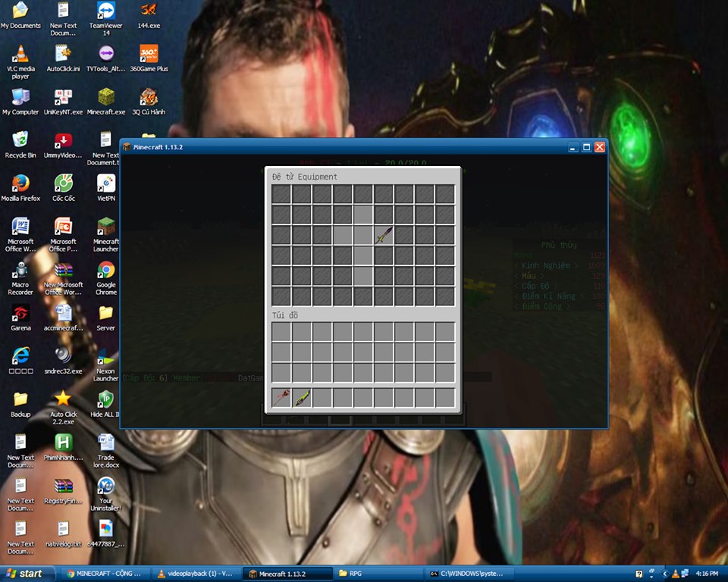Open My Computer desktop icon

pyautogui.click(x=20, y=102)
